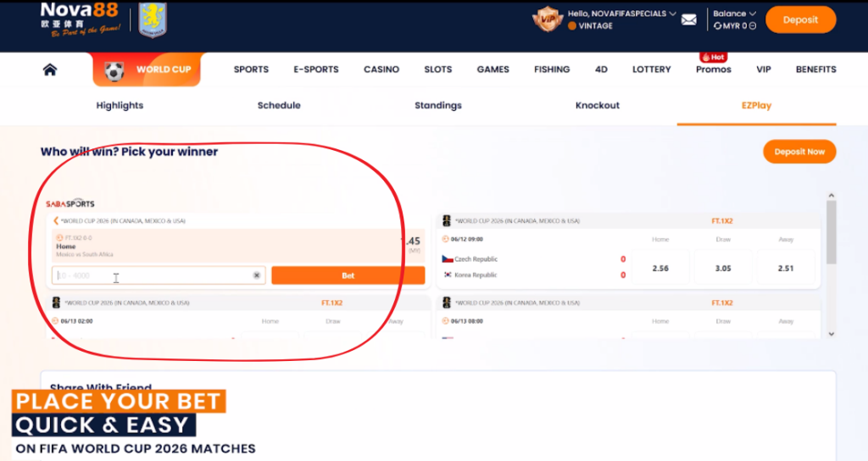Image resolution: width=868 pixels, height=461 pixels.
Task: Open the 4D menu
Action: pyautogui.click(x=601, y=69)
